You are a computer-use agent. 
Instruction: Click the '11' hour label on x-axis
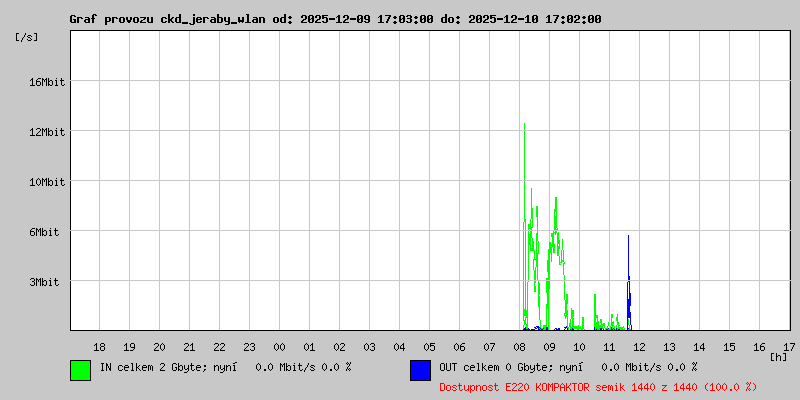point(610,347)
